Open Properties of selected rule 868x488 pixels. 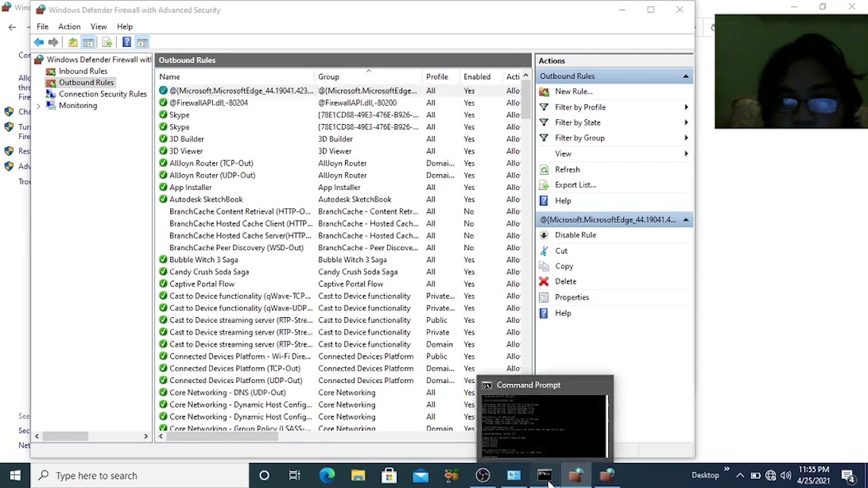pos(572,298)
